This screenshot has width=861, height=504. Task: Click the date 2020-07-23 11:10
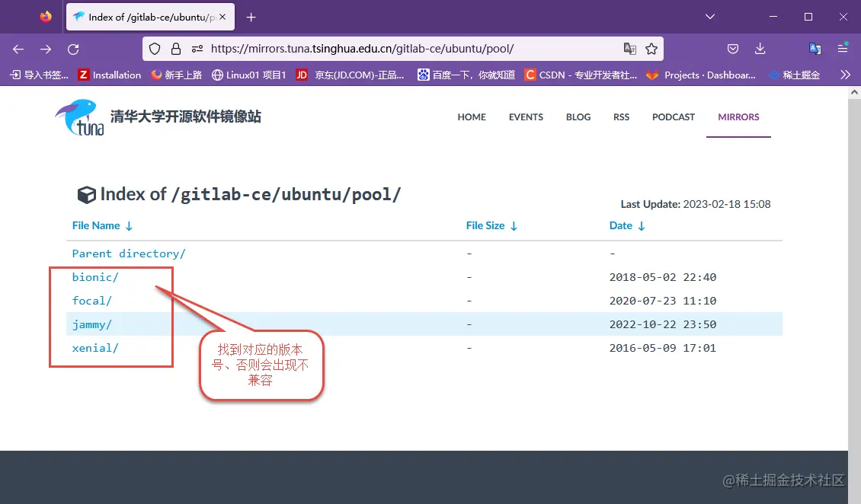[663, 301]
